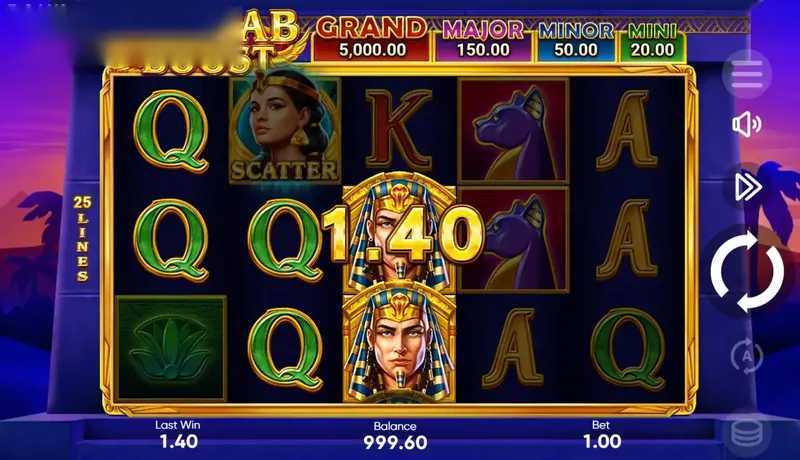800x460 pixels.
Task: Click the bottom Pharaoh symbol
Action: click(399, 343)
